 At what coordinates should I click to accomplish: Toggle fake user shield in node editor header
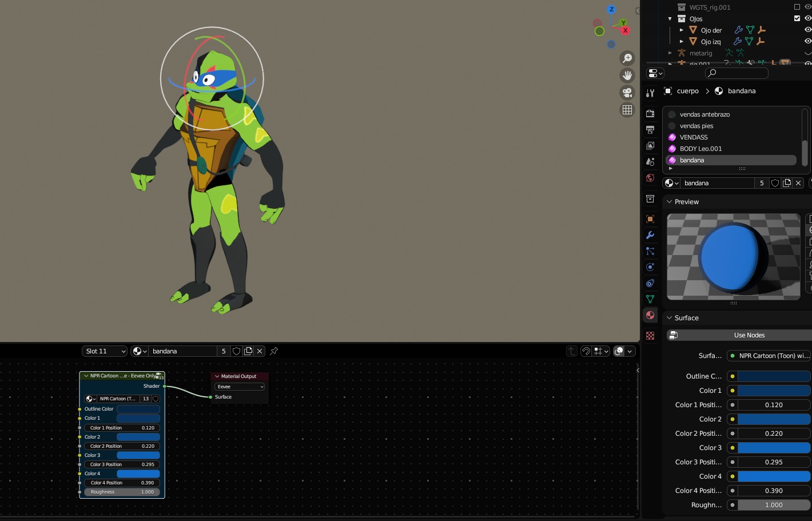[236, 351]
